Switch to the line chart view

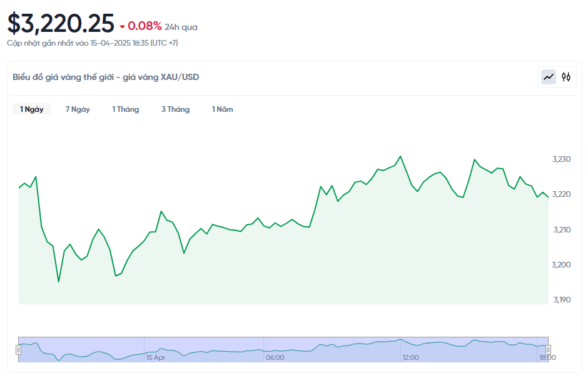(549, 77)
